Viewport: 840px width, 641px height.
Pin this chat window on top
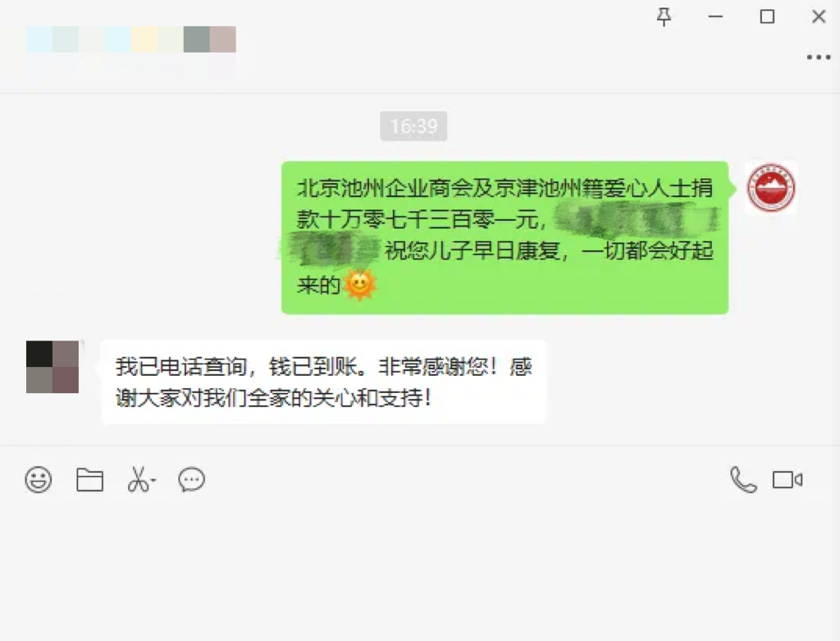coord(664,16)
